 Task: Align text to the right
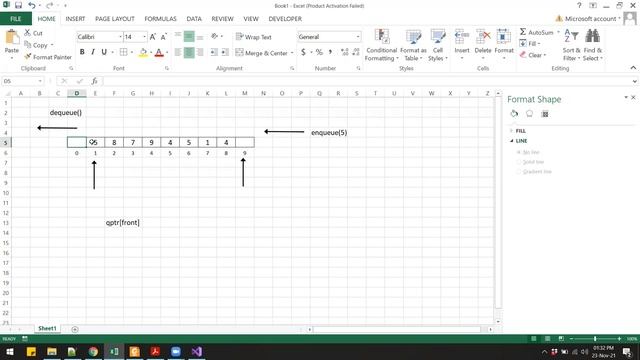tap(200, 52)
